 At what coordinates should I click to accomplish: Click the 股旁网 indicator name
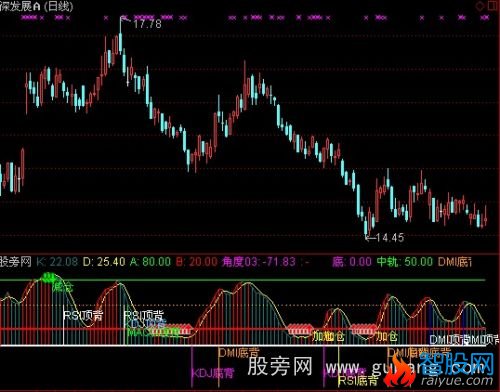coord(16,262)
